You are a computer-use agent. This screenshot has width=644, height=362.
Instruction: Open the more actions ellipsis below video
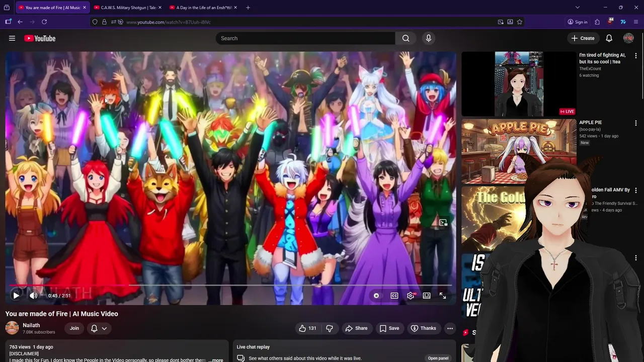click(x=450, y=328)
